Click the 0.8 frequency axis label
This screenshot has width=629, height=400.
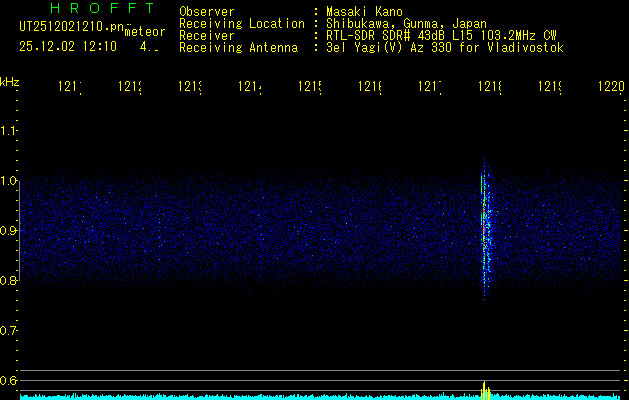(x=8, y=281)
